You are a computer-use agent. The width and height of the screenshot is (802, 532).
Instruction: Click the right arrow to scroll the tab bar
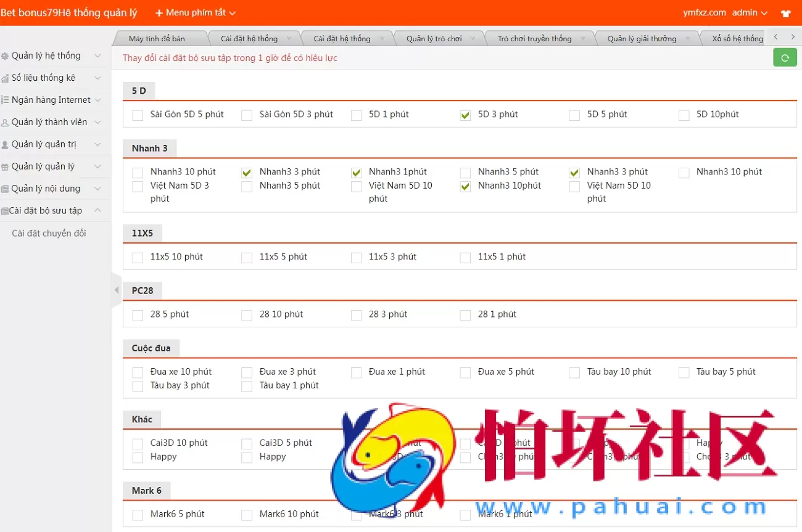click(792, 37)
